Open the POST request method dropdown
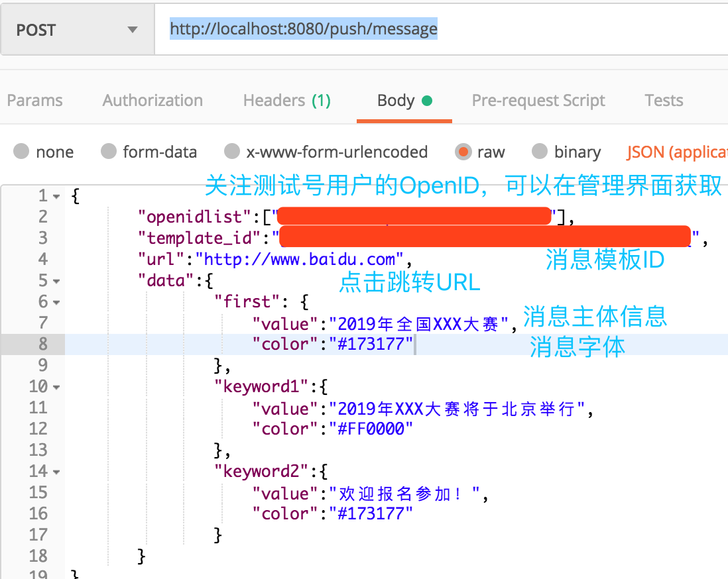The image size is (728, 579). (131, 29)
